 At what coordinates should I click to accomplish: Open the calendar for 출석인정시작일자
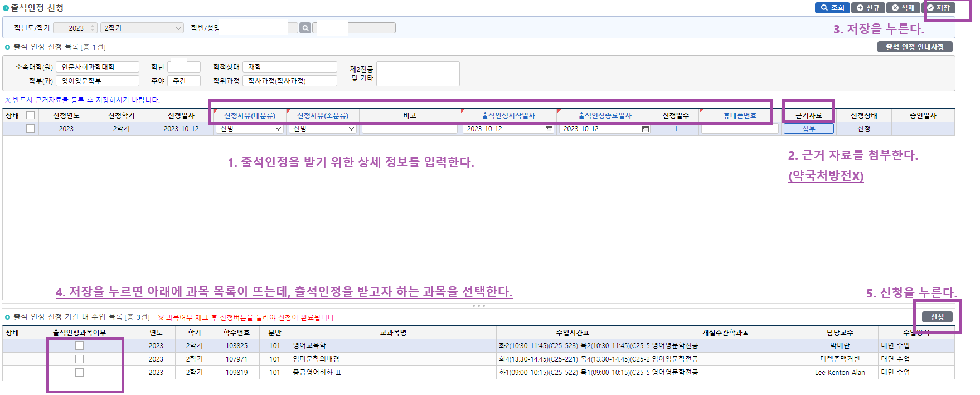pos(549,129)
